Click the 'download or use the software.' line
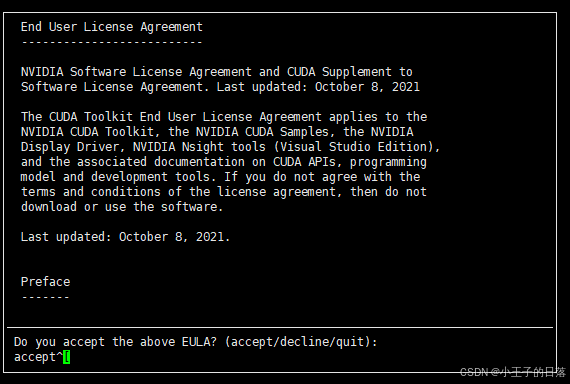The height and width of the screenshot is (384, 570). [x=122, y=207]
